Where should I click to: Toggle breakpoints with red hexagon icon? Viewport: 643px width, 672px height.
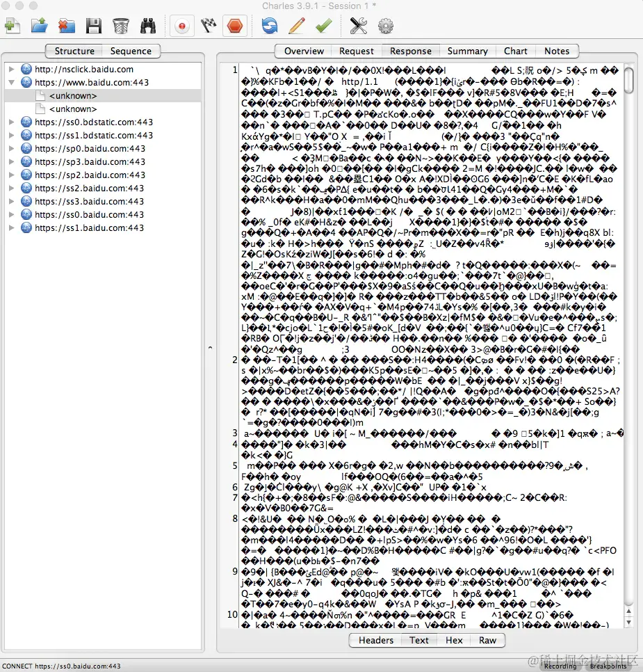click(235, 26)
